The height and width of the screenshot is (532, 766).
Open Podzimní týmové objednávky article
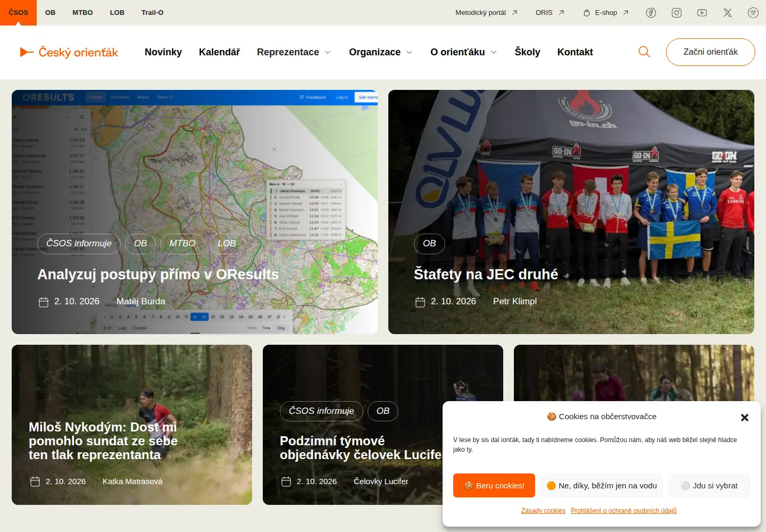361,448
